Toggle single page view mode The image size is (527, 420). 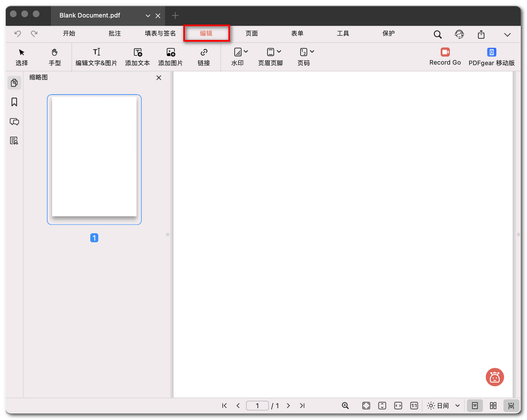(x=474, y=406)
